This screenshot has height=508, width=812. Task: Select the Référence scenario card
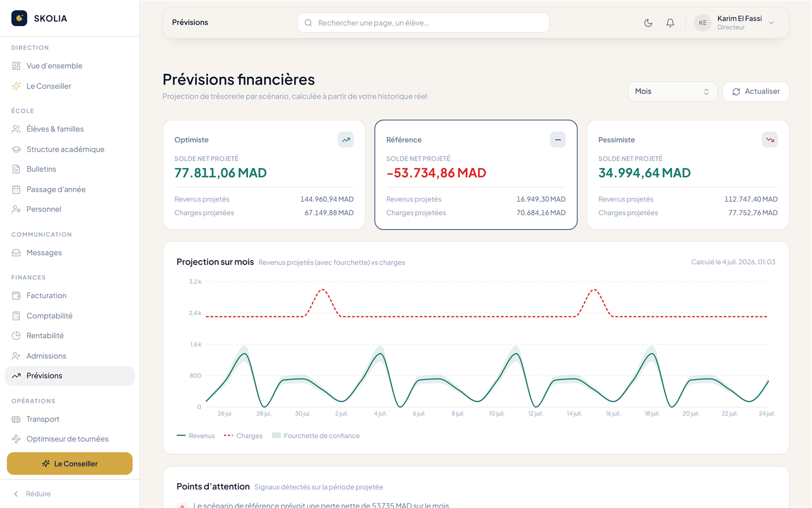[x=476, y=175]
